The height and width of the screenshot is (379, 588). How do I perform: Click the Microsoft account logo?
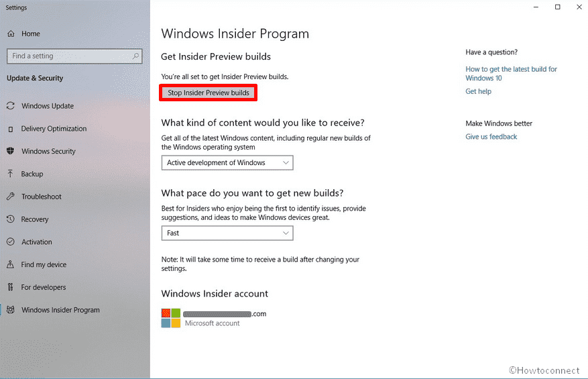170,318
